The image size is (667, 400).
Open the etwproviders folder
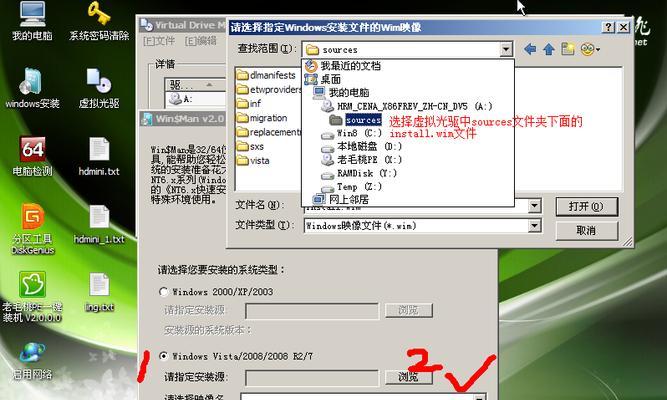coord(269,89)
